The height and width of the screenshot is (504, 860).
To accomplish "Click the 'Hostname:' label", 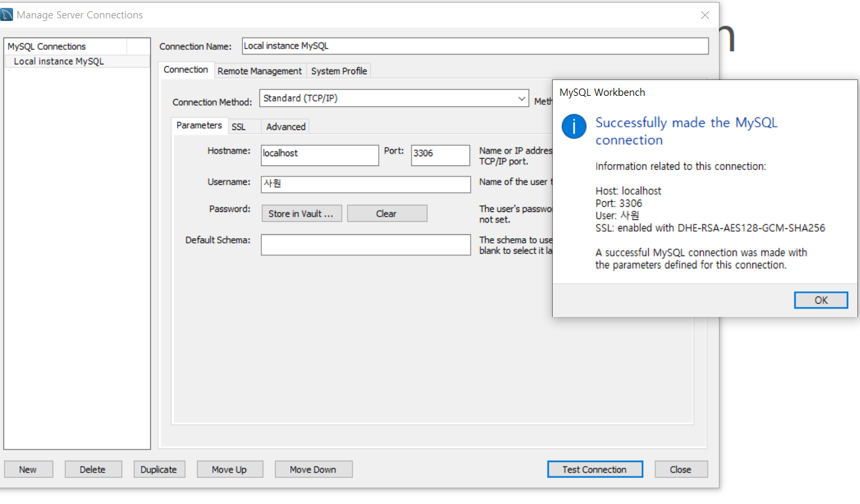I will (x=229, y=151).
